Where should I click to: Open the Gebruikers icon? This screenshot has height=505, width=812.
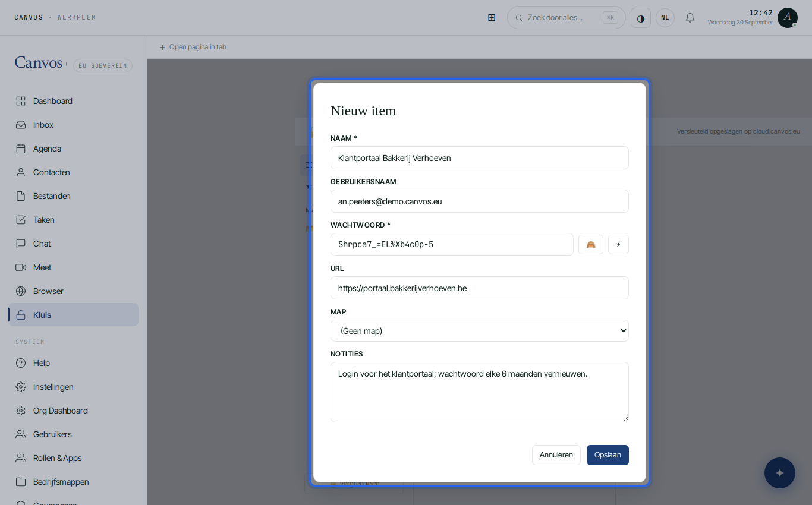coord(21,434)
